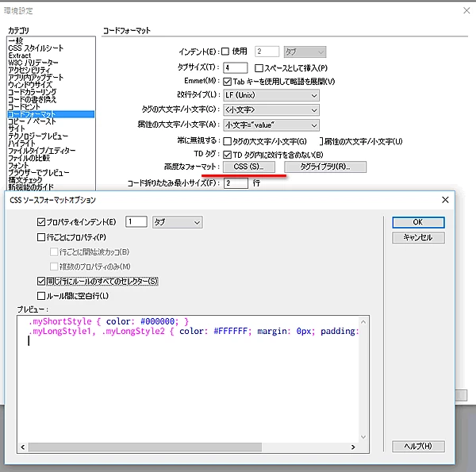Click the タブサイズ input field
The width and height of the screenshot is (476, 472).
pyautogui.click(x=236, y=67)
